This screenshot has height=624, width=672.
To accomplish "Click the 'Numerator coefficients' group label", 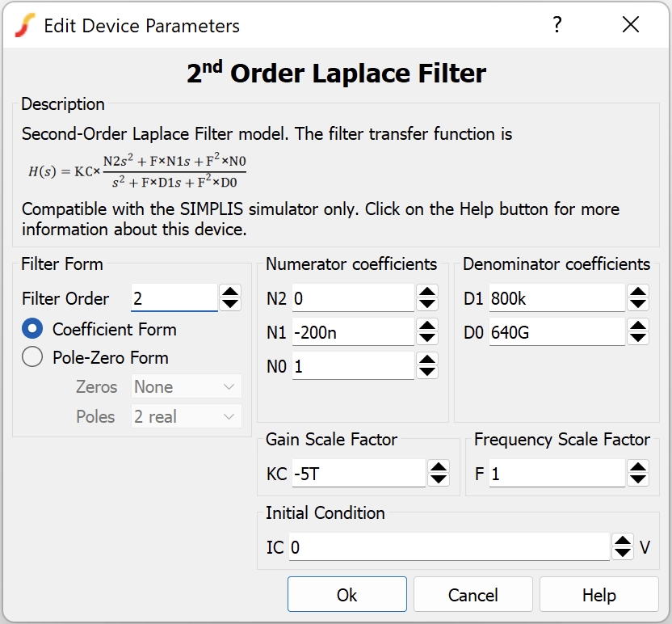I will pos(351,264).
